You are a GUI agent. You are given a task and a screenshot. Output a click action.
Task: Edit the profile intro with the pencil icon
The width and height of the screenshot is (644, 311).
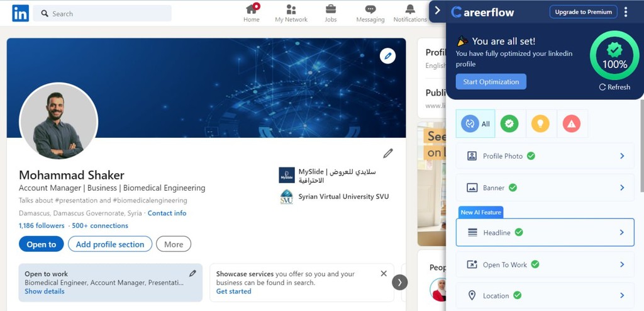(387, 154)
